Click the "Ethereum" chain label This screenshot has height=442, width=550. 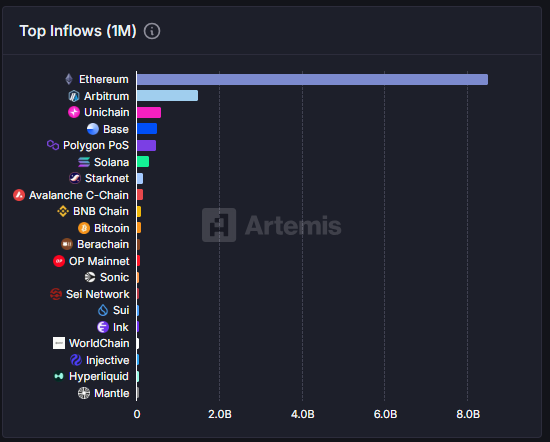pyautogui.click(x=104, y=79)
